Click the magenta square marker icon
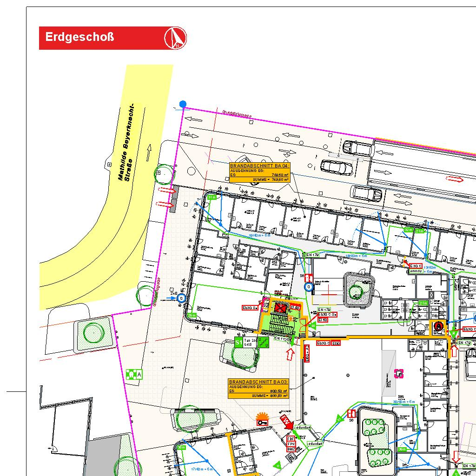 click(398, 373)
